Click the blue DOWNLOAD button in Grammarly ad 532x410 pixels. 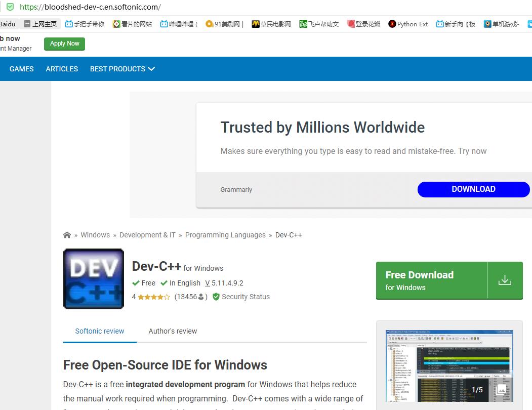tap(473, 189)
